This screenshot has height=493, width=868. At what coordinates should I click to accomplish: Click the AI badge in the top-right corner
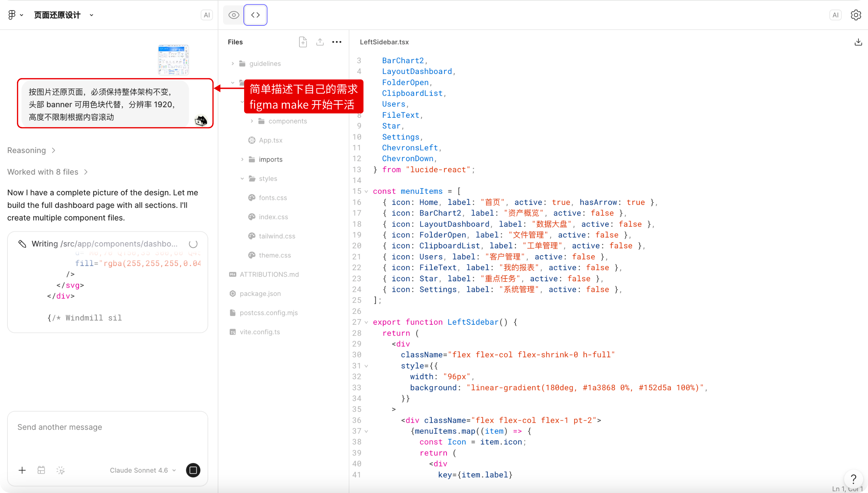point(835,15)
